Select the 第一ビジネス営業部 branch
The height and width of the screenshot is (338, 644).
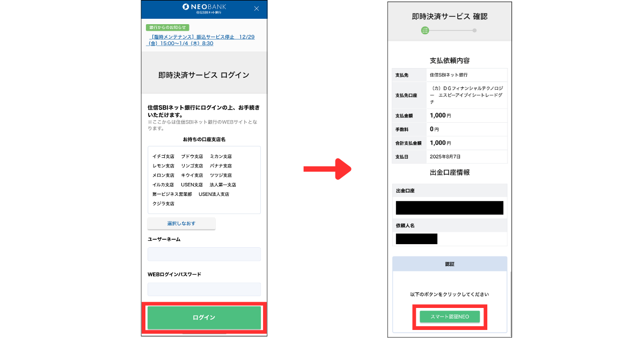point(172,194)
